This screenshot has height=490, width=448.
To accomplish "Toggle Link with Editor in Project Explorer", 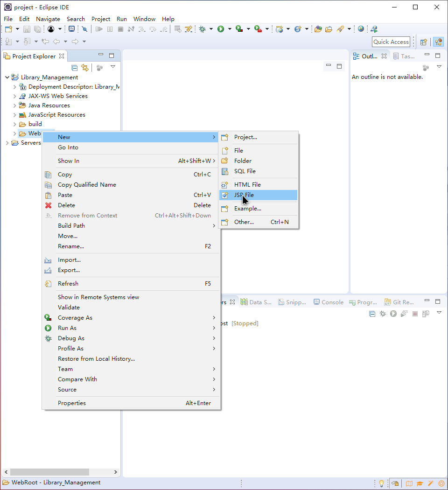I will (84, 68).
